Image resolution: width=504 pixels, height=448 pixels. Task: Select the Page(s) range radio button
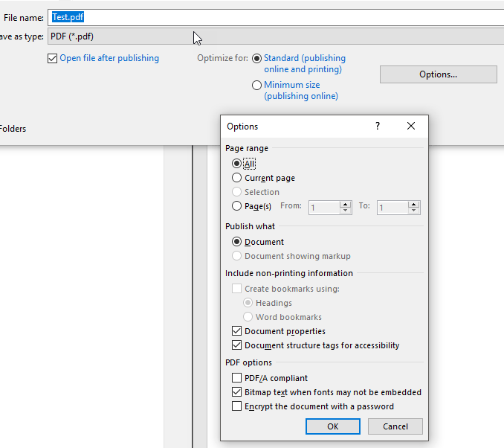(237, 206)
